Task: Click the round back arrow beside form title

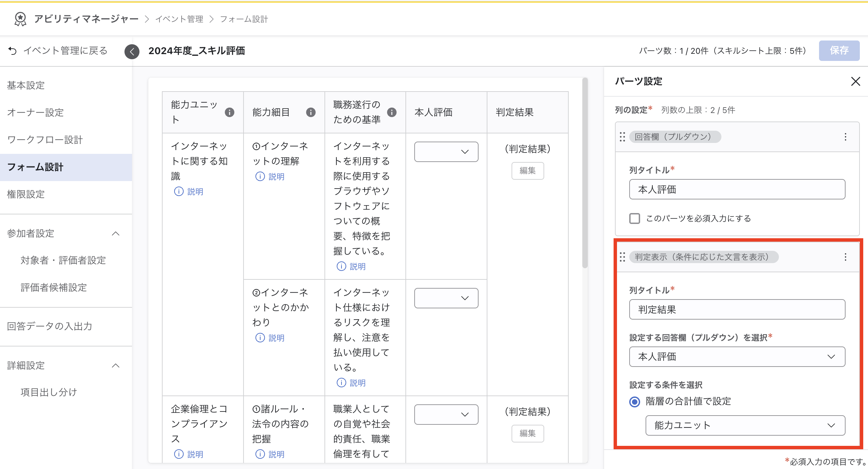Action: click(132, 51)
